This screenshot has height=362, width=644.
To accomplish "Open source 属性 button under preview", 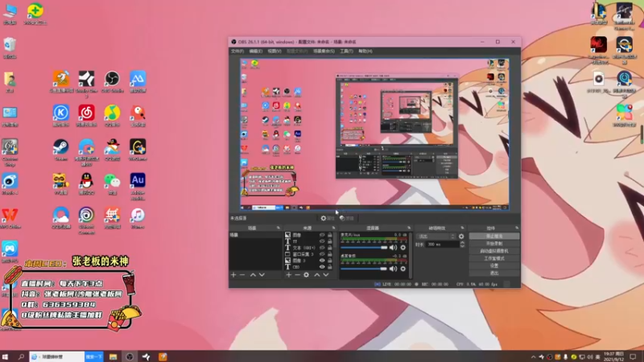I will 328,218.
